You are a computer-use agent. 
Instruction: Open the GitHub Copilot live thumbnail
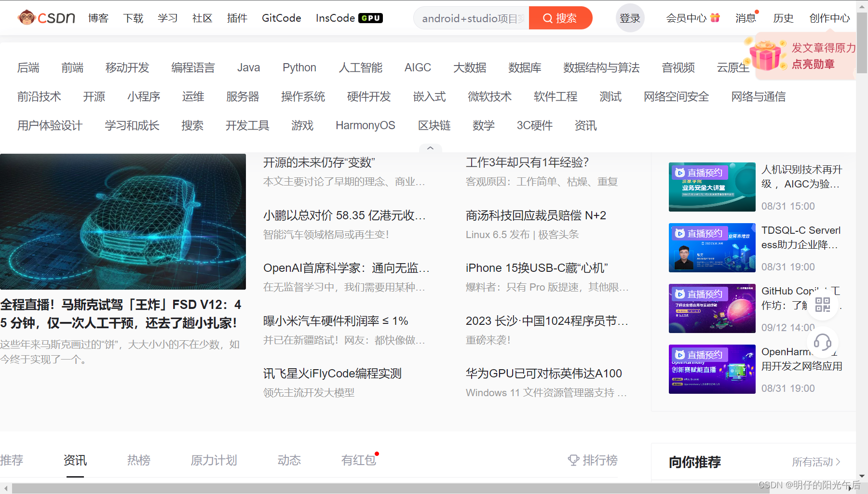(712, 308)
